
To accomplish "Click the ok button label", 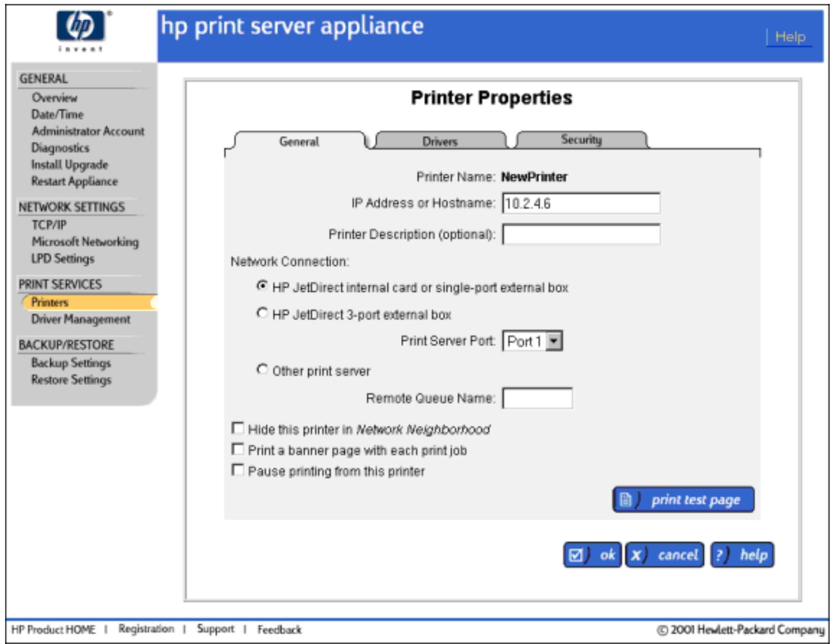I will coord(608,555).
